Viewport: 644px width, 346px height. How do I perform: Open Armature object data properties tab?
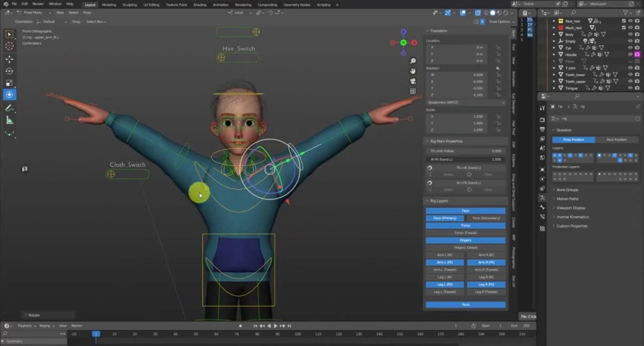[542, 197]
